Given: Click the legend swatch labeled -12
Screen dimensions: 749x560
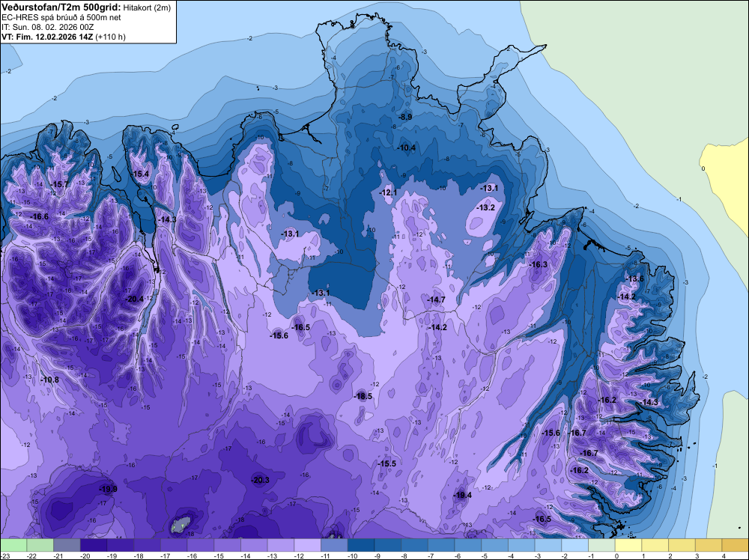Looking at the screenshot, I should click(x=308, y=545).
